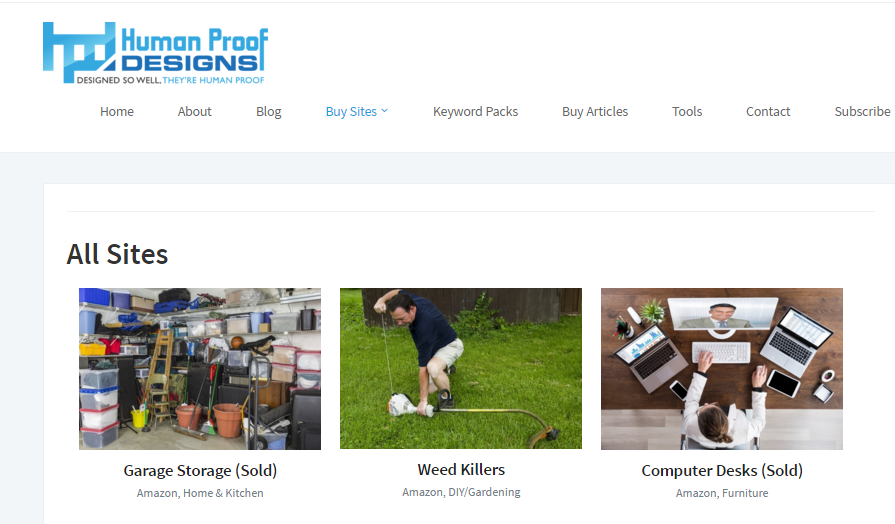The width and height of the screenshot is (895, 524).
Task: Expand the Buy Sites dropdown chevron
Action: (385, 111)
